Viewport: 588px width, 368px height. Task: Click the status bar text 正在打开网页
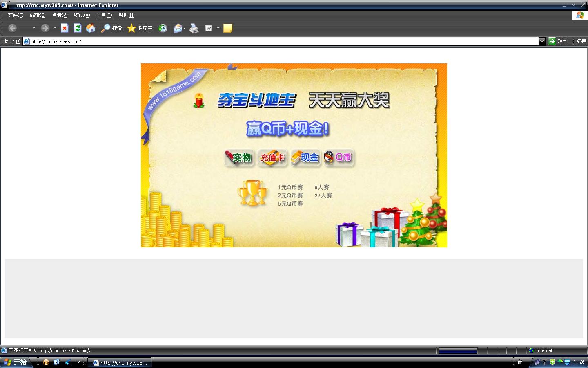[23, 350]
